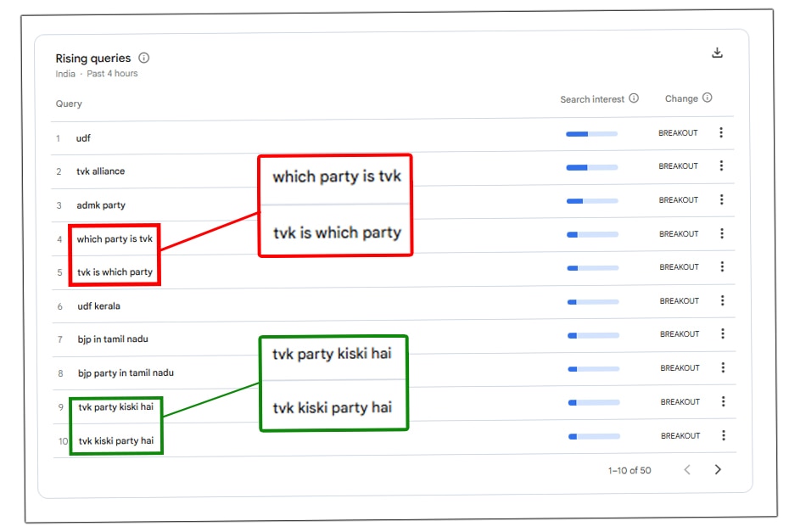789x532 pixels.
Task: Open the admk party query
Action: point(101,205)
